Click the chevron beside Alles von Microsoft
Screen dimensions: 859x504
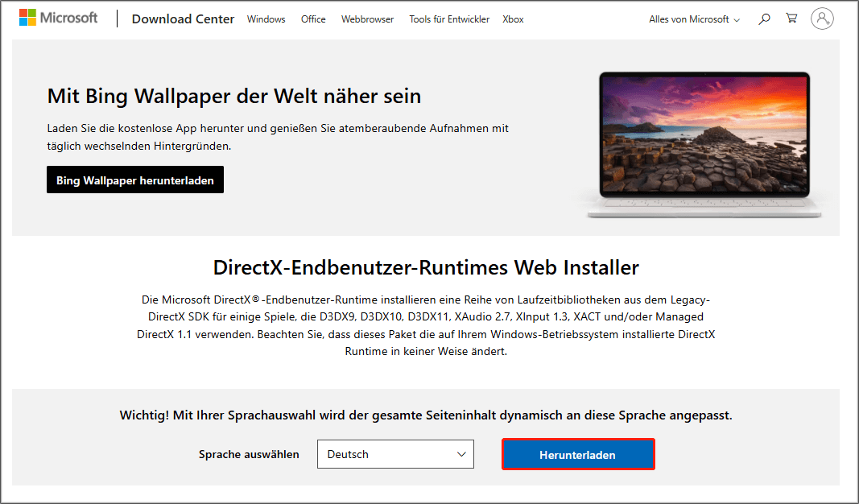pos(738,19)
